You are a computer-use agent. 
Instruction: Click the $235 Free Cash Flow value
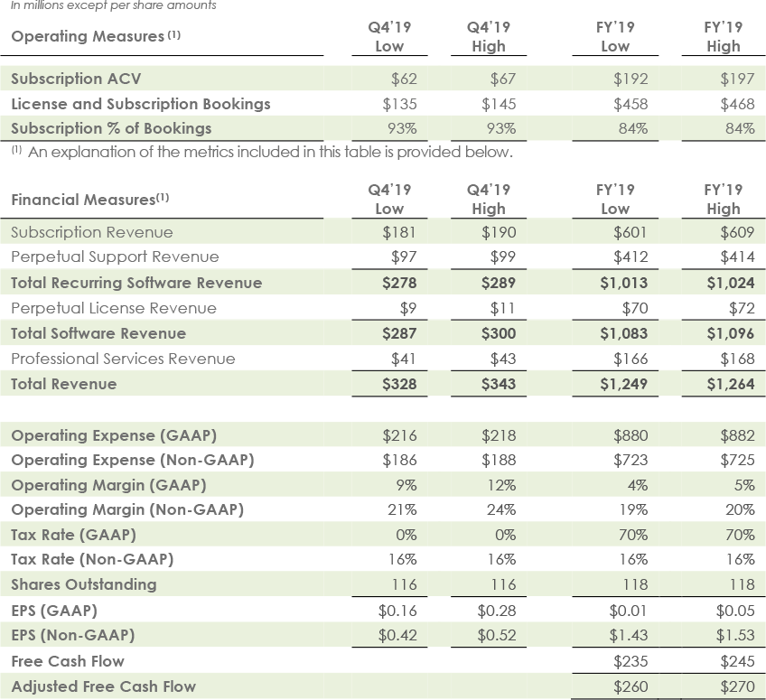pos(631,661)
